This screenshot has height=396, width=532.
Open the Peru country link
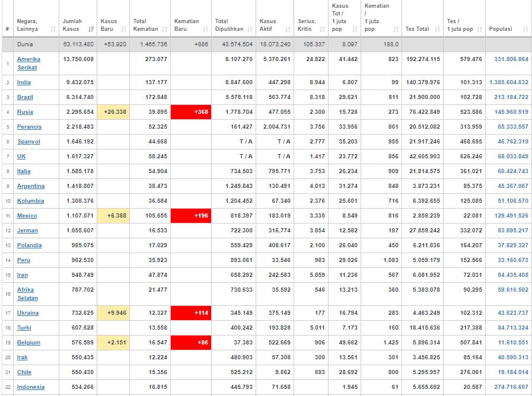[x=24, y=260]
